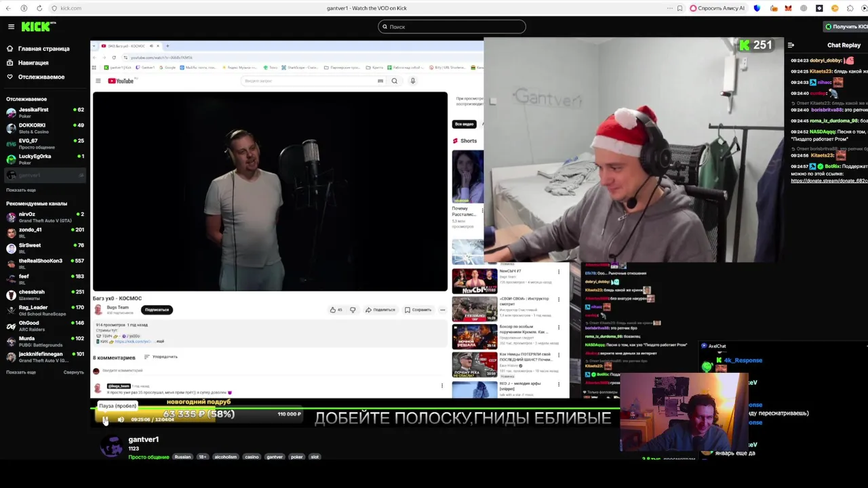868x488 pixels.
Task: Open the JessikaFirst channel avatar
Action: 11,112
